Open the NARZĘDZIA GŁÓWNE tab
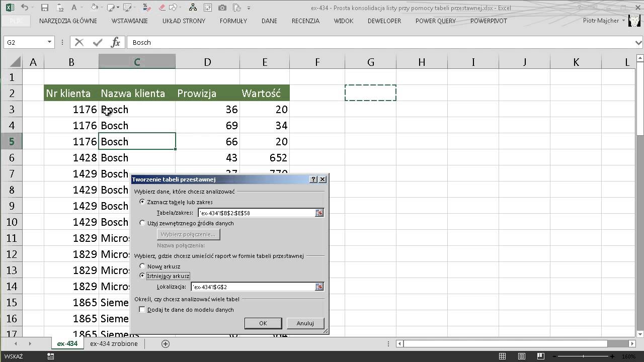Image resolution: width=644 pixels, height=362 pixels. click(x=68, y=21)
